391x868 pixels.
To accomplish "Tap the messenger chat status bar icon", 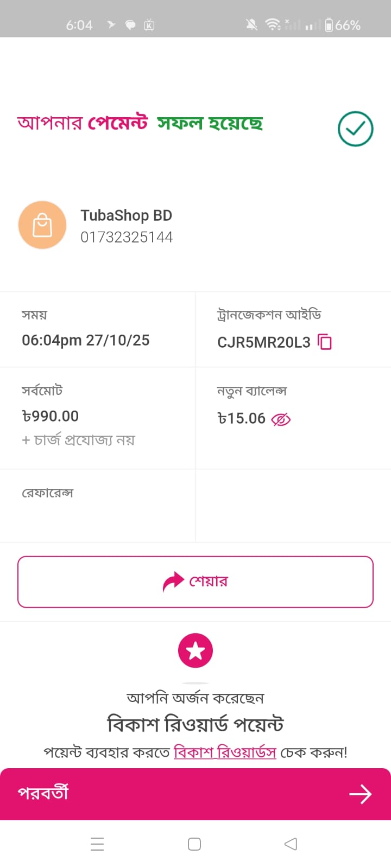I will [130, 25].
